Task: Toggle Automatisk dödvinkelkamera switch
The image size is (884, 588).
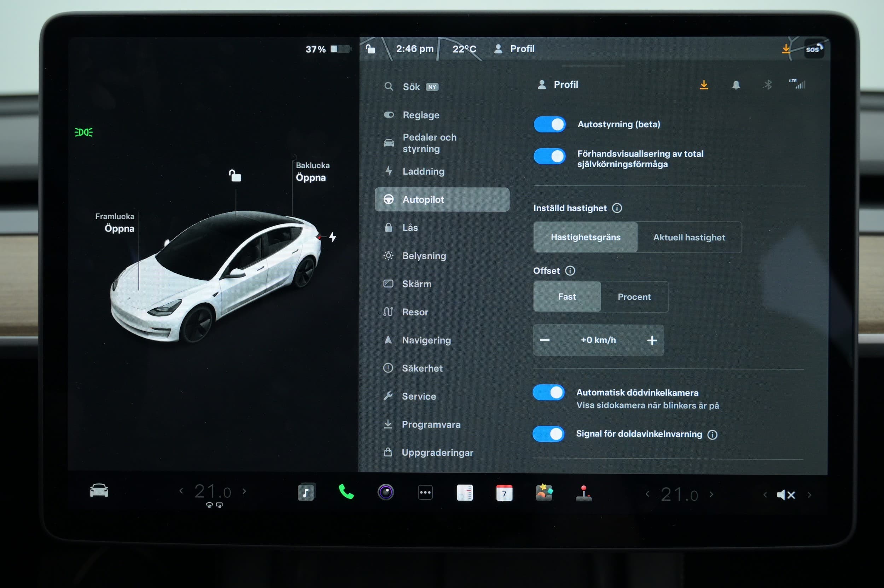Action: click(x=548, y=392)
